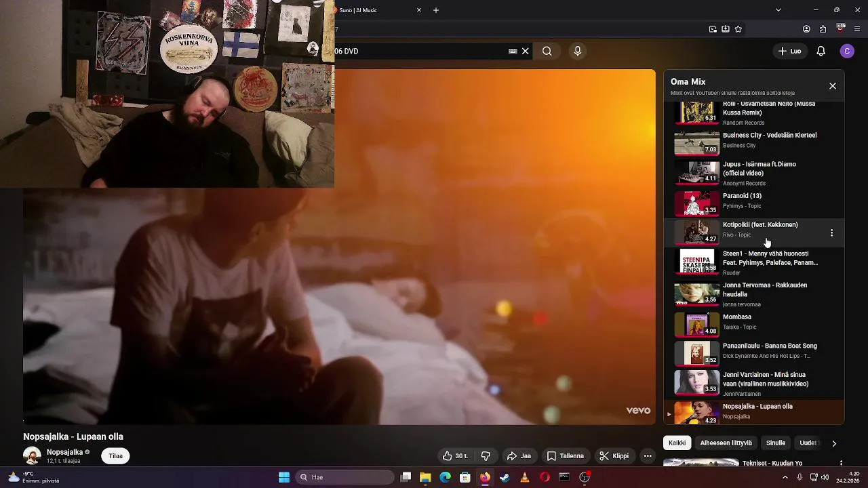Like the video with thumbs up

point(455,456)
